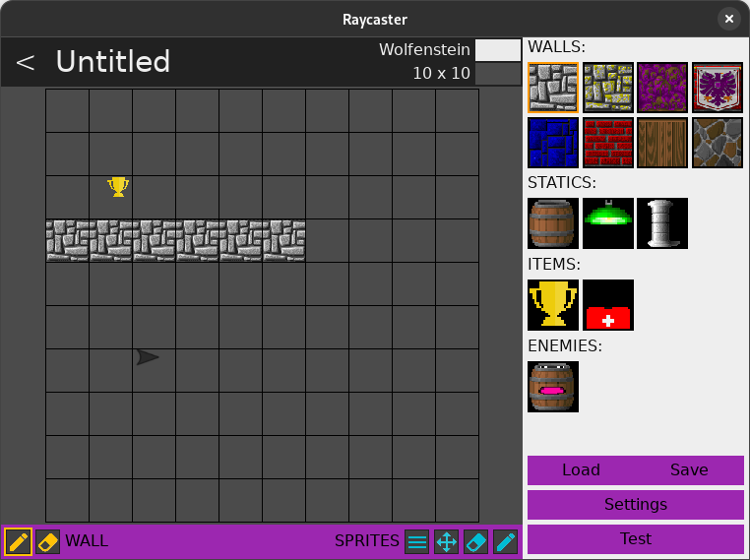The width and height of the screenshot is (750, 560).
Task: Pick the purple wall texture
Action: click(x=662, y=89)
